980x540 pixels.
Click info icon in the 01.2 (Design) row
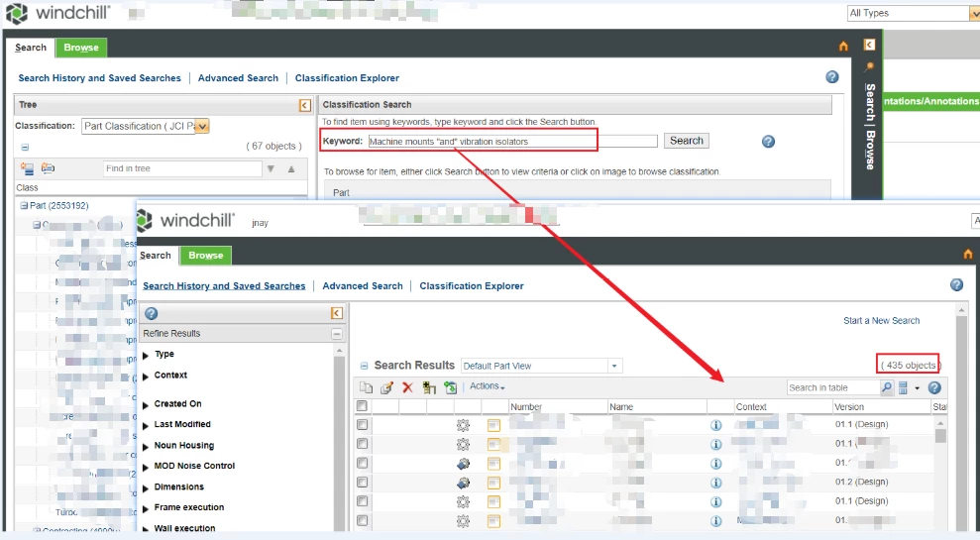pyautogui.click(x=716, y=483)
